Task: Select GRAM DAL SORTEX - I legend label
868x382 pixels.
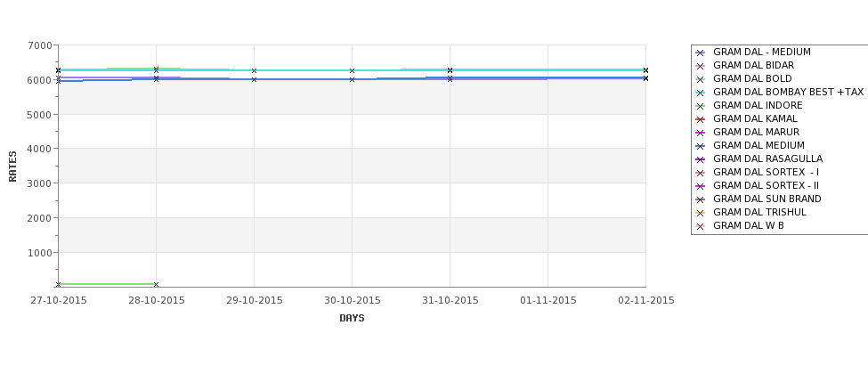Action: (766, 172)
